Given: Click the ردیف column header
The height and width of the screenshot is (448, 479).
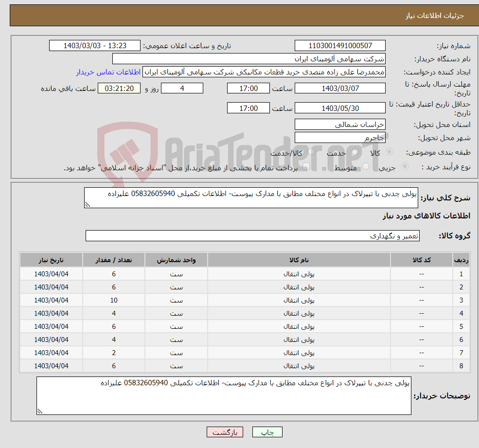Looking at the screenshot, I should [x=461, y=260].
